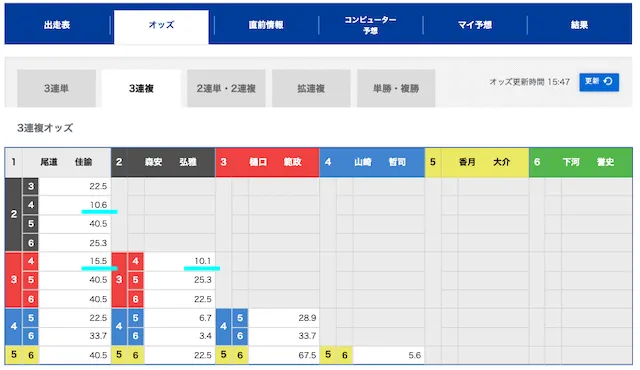640x370 pixels.
Task: Switch to the 直前情報 tab
Action: 266,25
